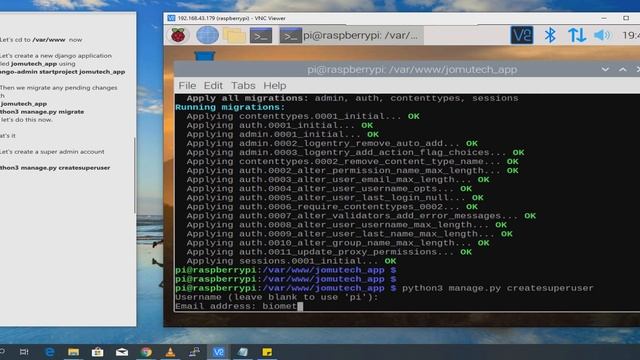
Task: Minimize the VNC Viewer window
Action: click(604, 18)
